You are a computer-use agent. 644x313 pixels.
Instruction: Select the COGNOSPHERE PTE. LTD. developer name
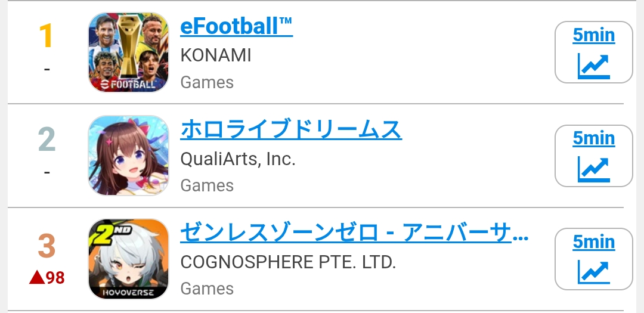coord(288,262)
